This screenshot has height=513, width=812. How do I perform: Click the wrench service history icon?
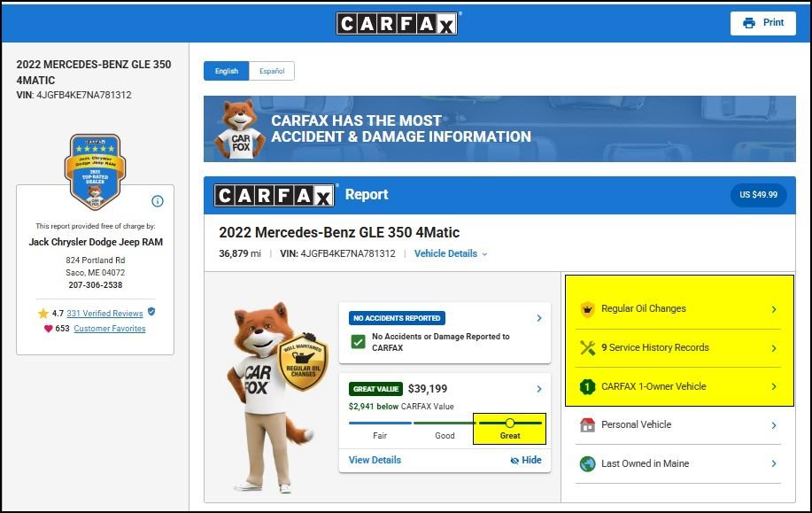588,347
